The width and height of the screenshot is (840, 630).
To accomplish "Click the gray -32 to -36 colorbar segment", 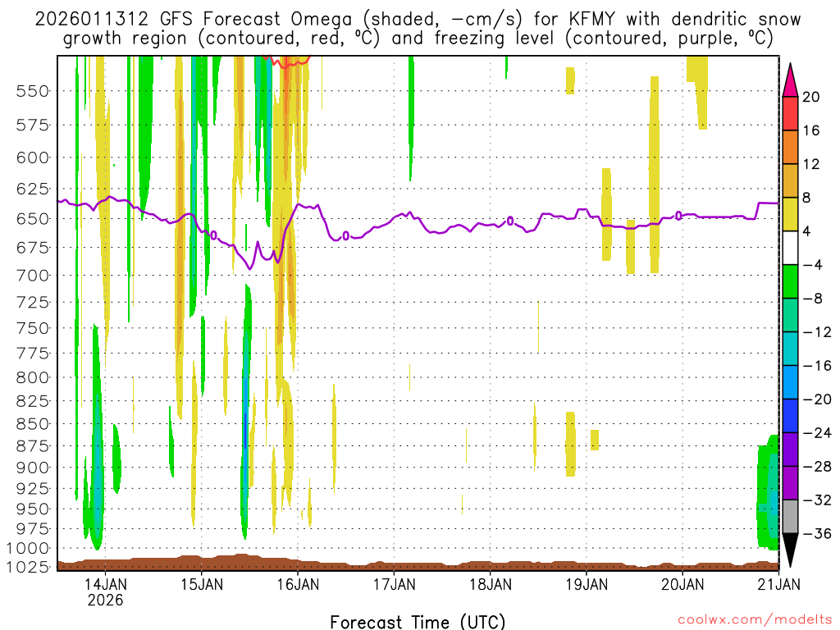I will pyautogui.click(x=790, y=517).
